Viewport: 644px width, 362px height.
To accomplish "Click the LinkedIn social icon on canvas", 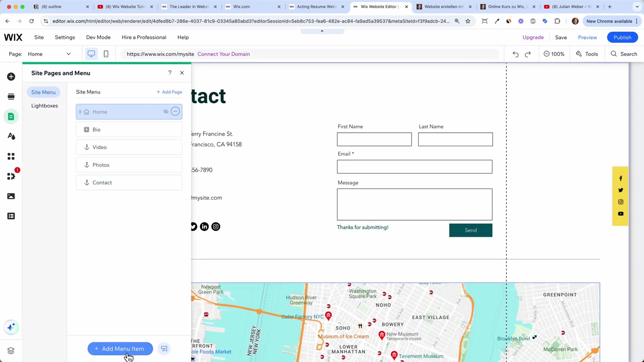I will point(204,227).
